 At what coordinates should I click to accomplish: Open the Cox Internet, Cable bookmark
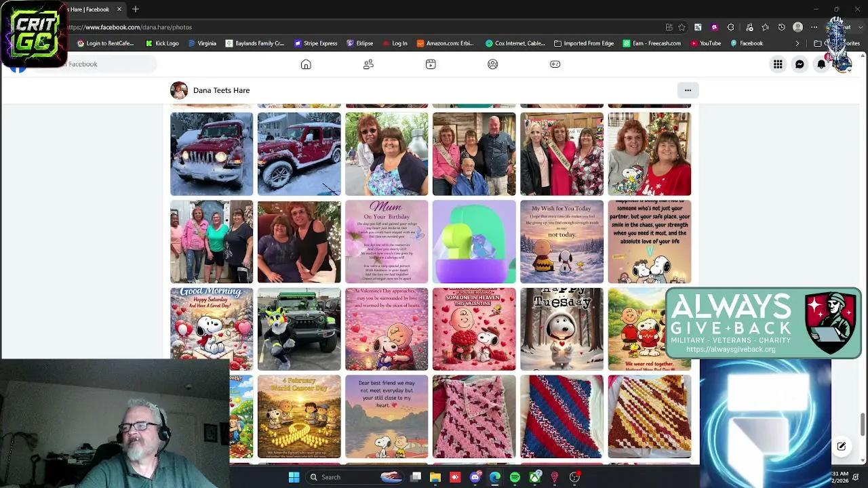[x=515, y=43]
